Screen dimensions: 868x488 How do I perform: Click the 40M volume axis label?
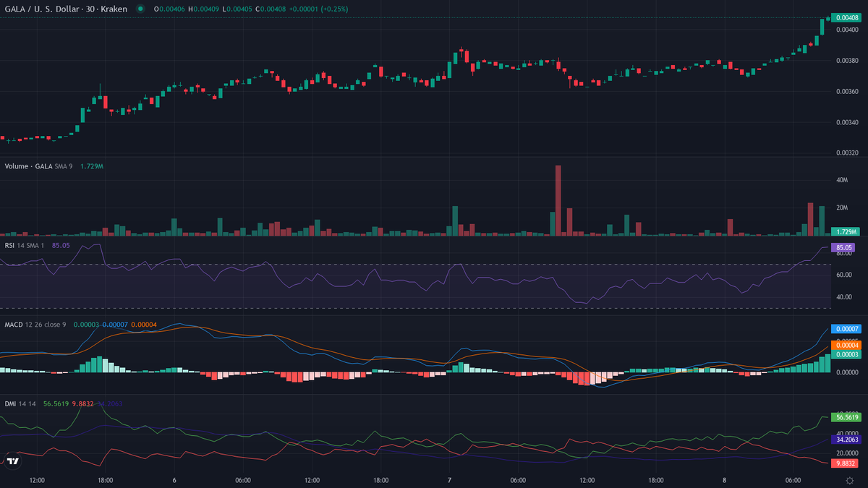tap(842, 180)
